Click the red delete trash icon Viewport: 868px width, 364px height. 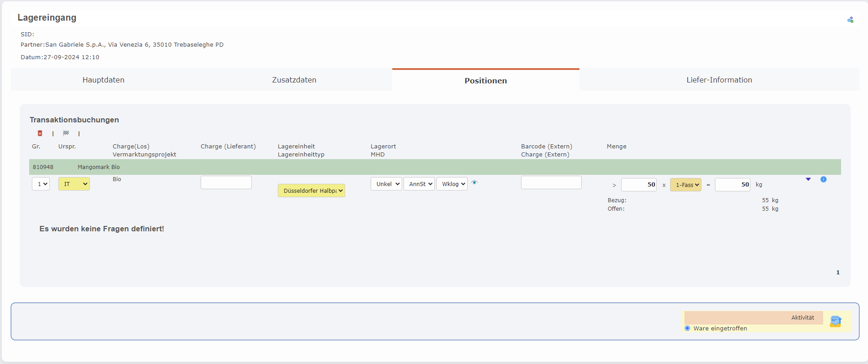pyautogui.click(x=40, y=133)
